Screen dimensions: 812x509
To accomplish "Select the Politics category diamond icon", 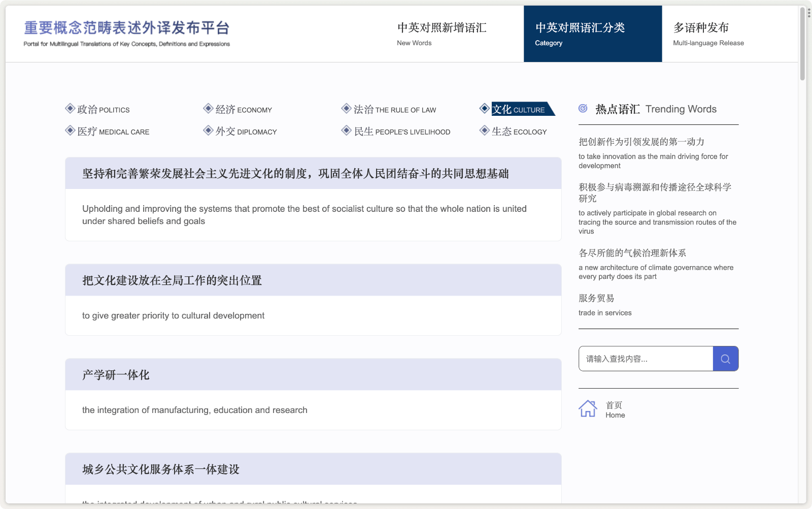I will point(69,108).
